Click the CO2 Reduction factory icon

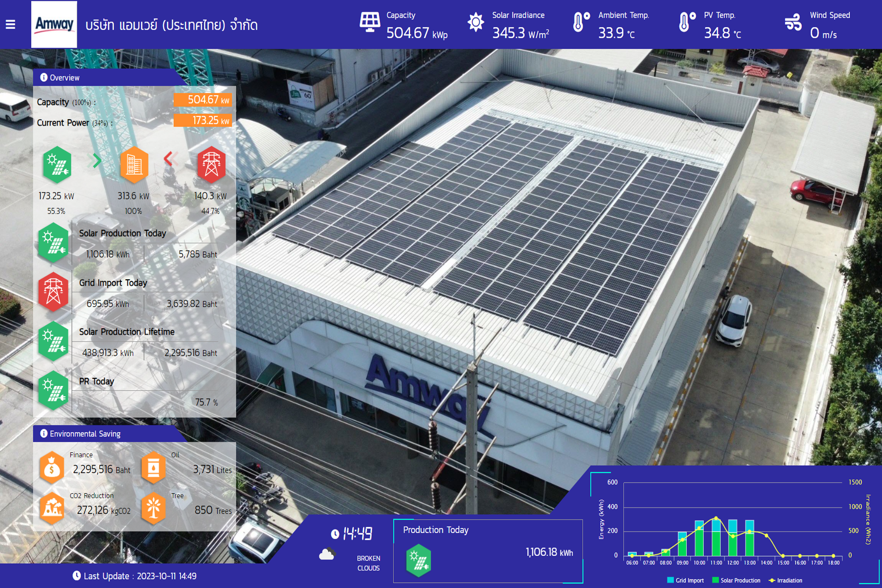(52, 508)
